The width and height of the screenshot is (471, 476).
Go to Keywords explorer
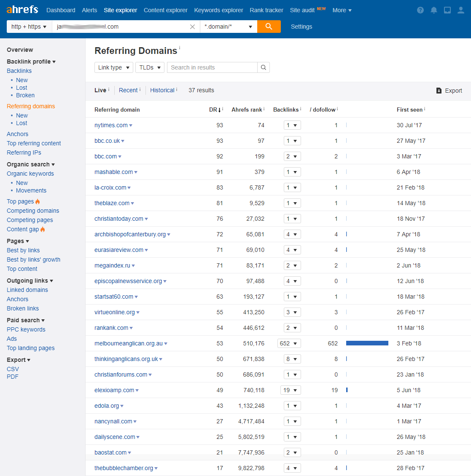tap(218, 11)
